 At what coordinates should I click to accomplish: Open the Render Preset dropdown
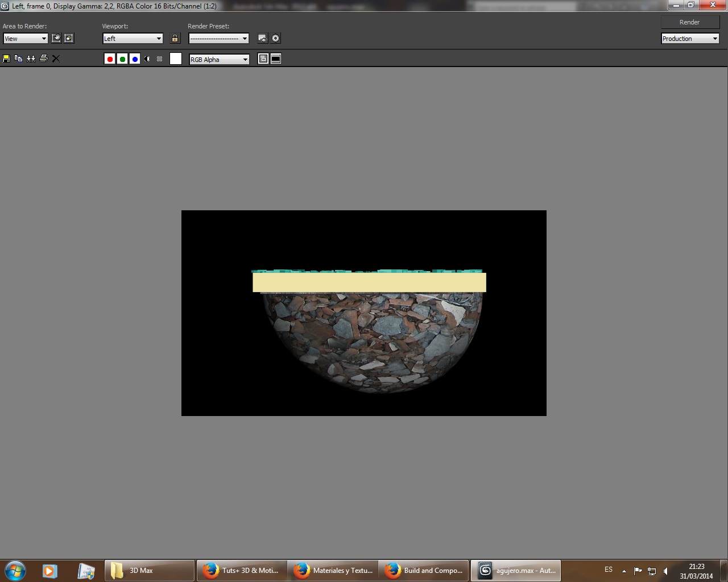click(219, 39)
